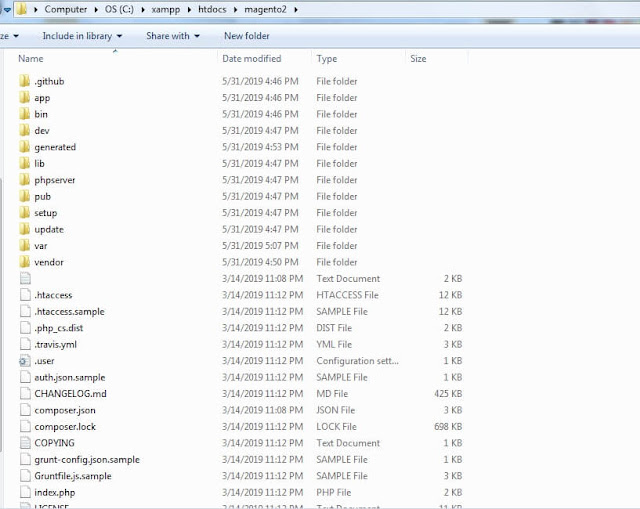Click the DIST File type cell

334,328
